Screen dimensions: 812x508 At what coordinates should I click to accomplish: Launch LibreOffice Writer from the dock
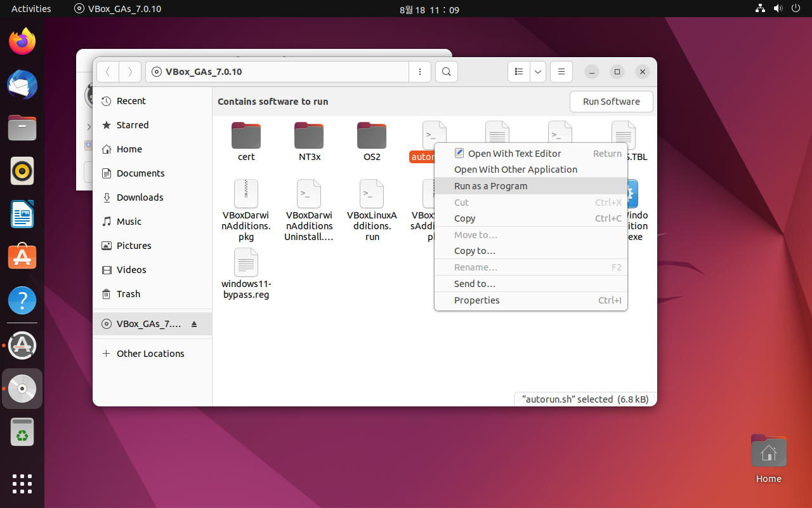[22, 215]
